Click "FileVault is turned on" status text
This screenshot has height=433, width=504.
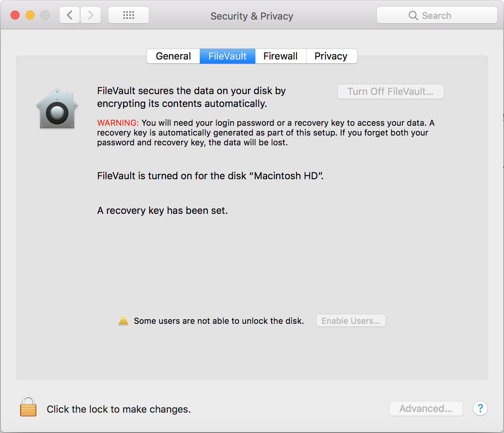click(210, 176)
